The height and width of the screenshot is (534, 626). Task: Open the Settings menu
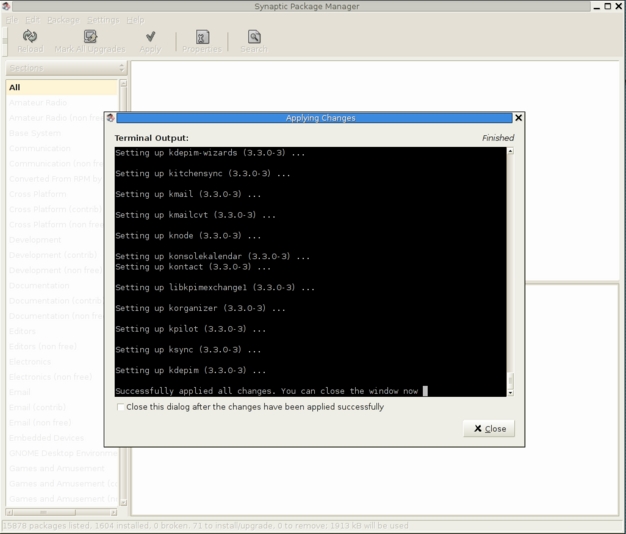click(x=102, y=19)
